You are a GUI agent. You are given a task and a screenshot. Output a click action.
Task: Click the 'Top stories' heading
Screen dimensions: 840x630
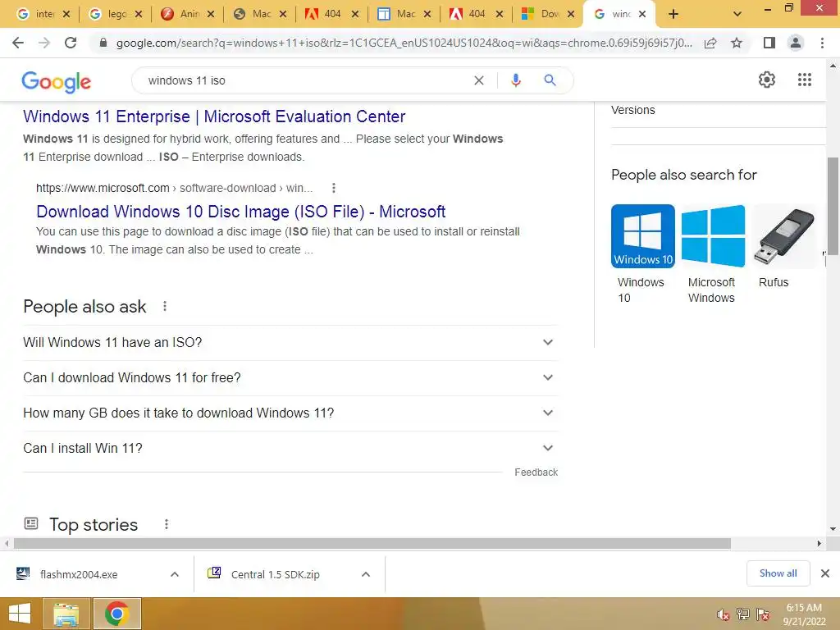click(x=94, y=524)
